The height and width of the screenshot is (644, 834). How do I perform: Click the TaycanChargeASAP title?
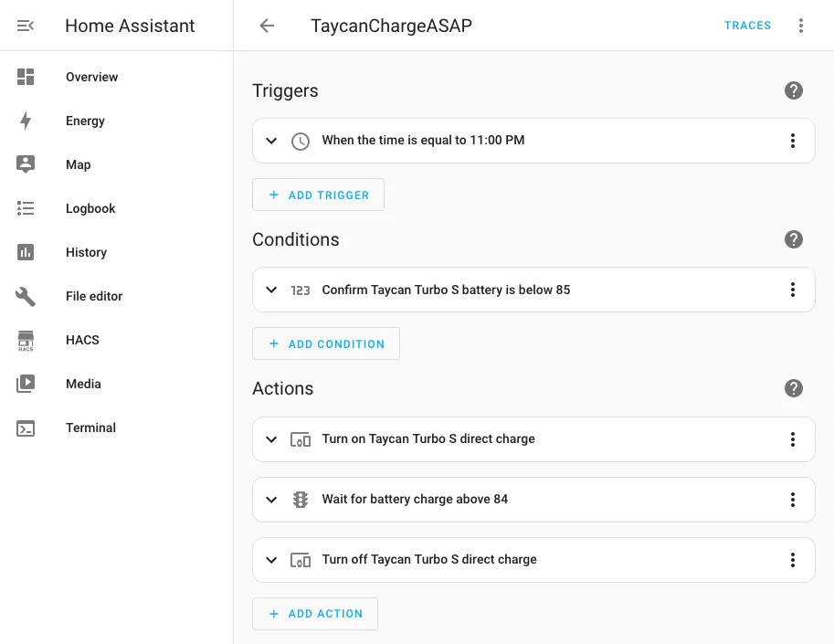[391, 26]
